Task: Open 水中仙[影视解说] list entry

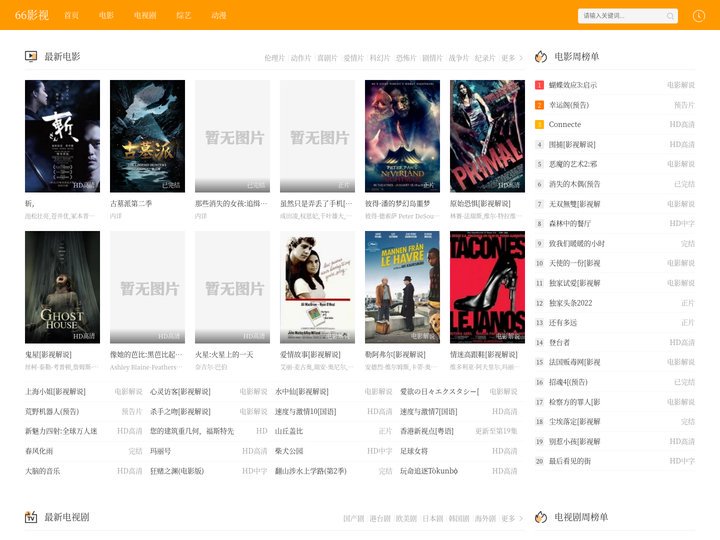Action: coord(302,392)
